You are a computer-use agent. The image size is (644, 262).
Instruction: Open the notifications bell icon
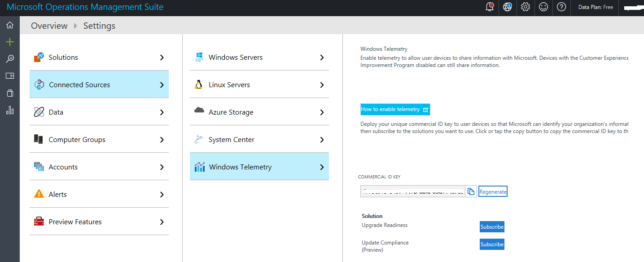[x=490, y=7]
